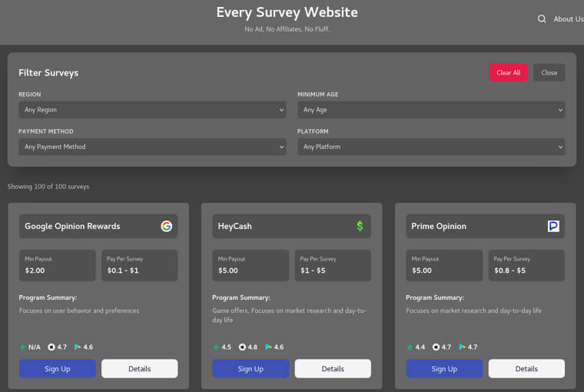
Task: View Google Opinion Rewards details
Action: click(140, 368)
